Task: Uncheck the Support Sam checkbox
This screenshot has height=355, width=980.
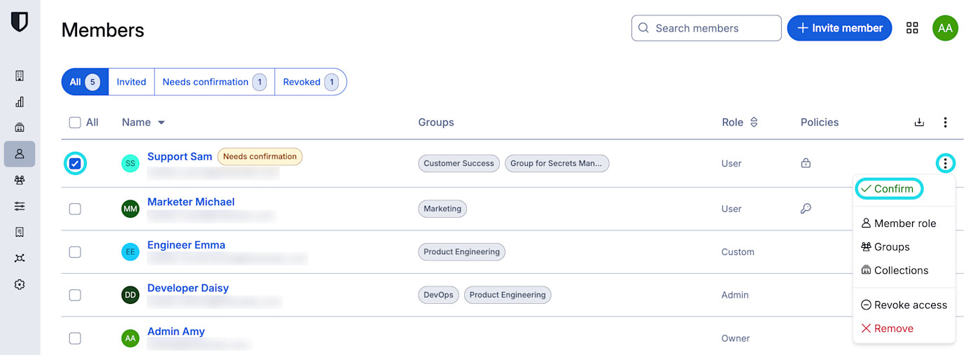Action: pyautogui.click(x=75, y=164)
